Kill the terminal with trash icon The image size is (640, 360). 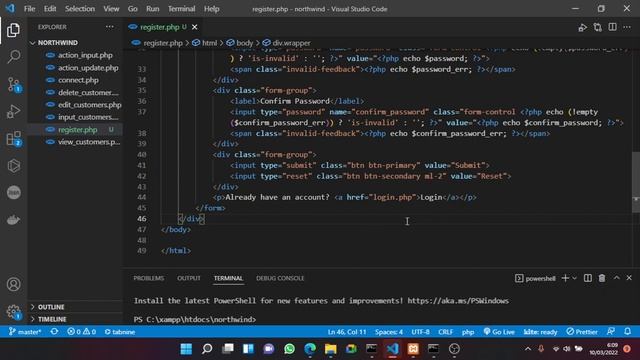[602, 278]
